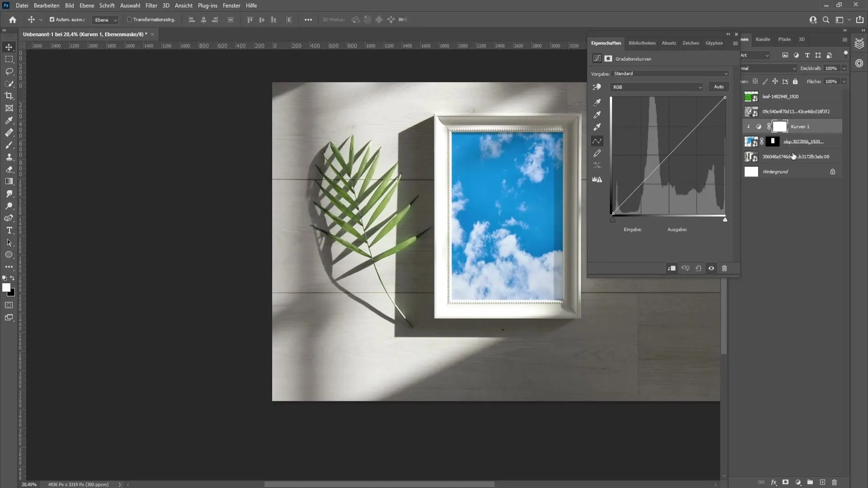Click the curves white point input slider
The width and height of the screenshot is (868, 488).
(725, 220)
